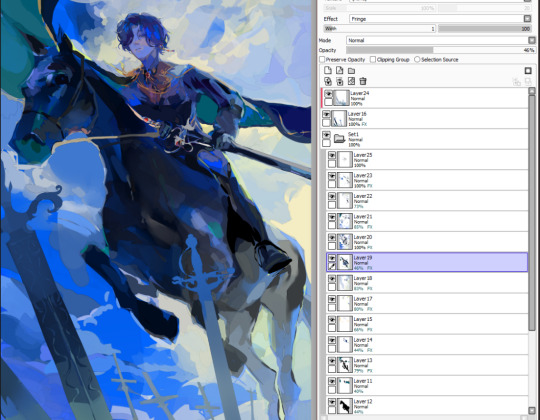Tick the box under Layer 25's eye

pos(332,164)
